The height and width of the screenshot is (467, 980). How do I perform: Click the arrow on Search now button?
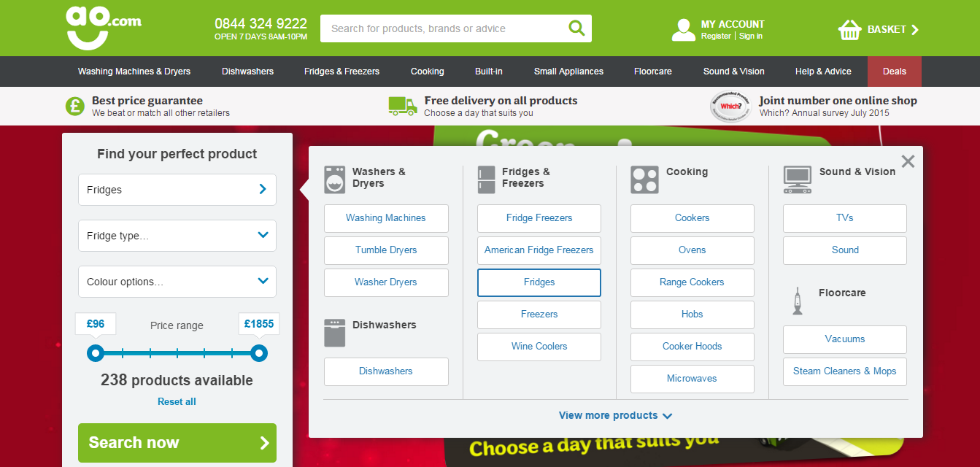264,443
